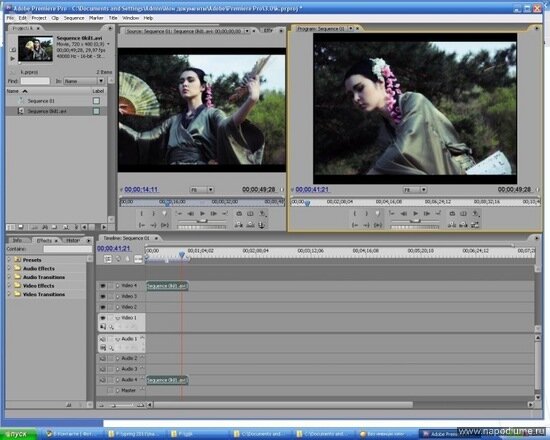550x440 pixels.
Task: Set unnumbered marker in Program monitor
Action: 378,213
